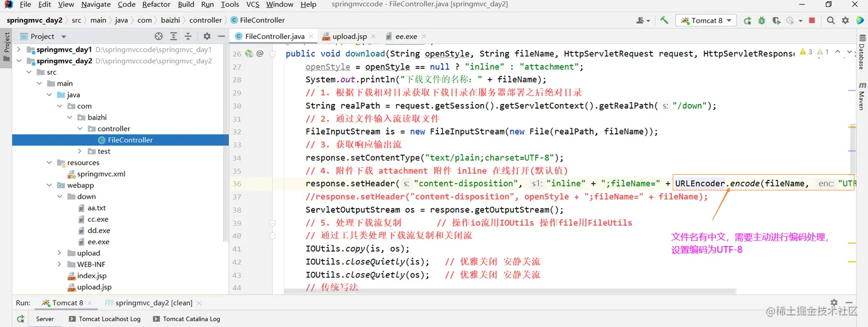Image resolution: width=868 pixels, height=327 pixels.
Task: Click FileController breadcrumb in navigation bar
Action: point(258,20)
